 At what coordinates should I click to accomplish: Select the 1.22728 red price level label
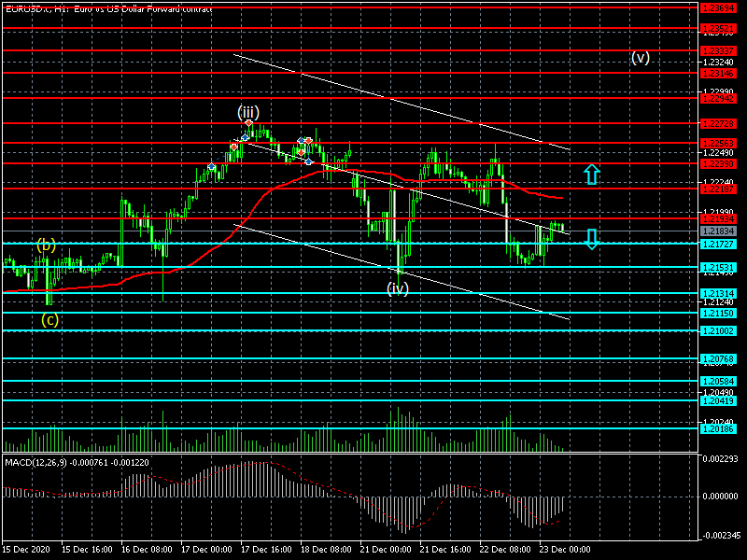[x=718, y=124]
